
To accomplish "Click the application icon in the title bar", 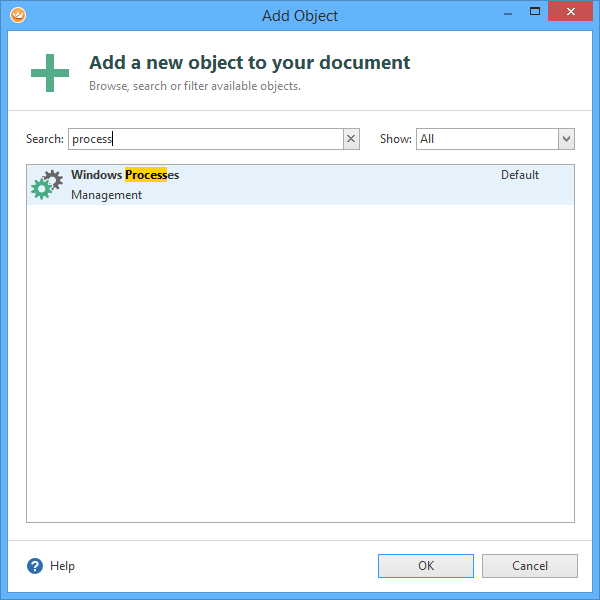I will (14, 15).
